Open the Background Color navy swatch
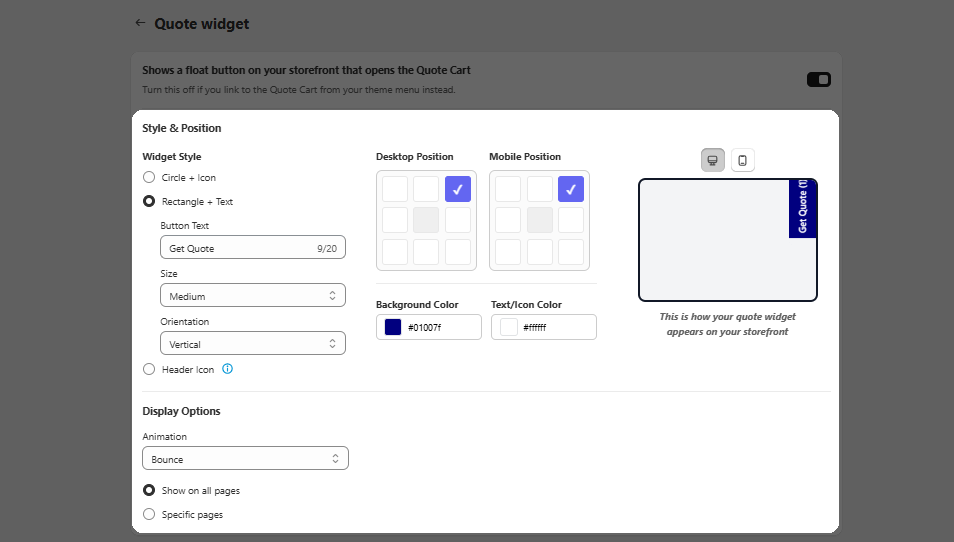The width and height of the screenshot is (954, 542). [393, 327]
